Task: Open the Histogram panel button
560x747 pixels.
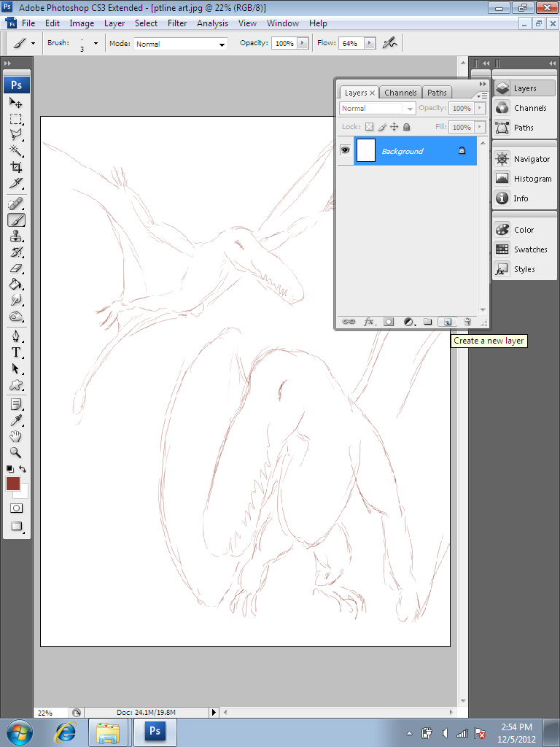Action: point(524,179)
